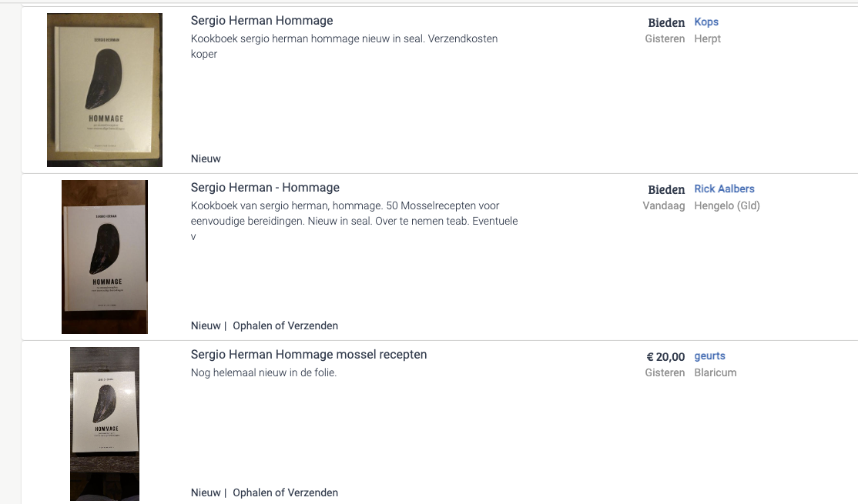Open "Sergio Herman Hommage mossel recepten" listing
858x504 pixels.
point(308,355)
